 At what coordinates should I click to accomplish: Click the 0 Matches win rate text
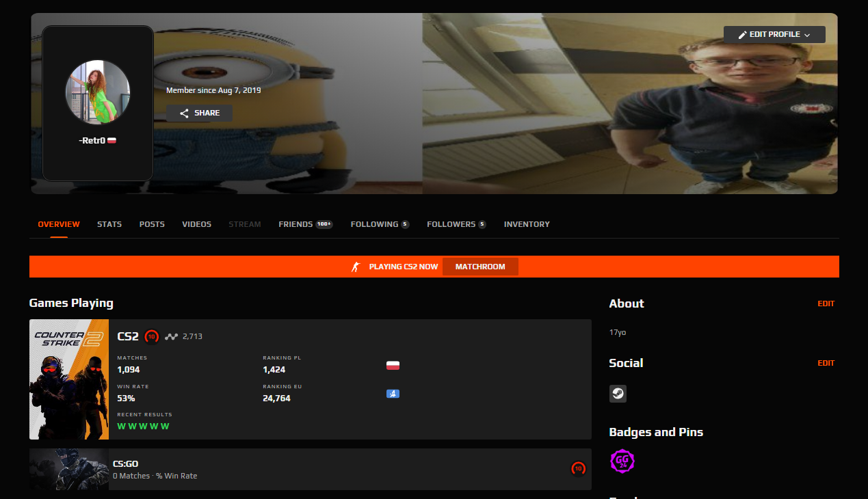155,476
